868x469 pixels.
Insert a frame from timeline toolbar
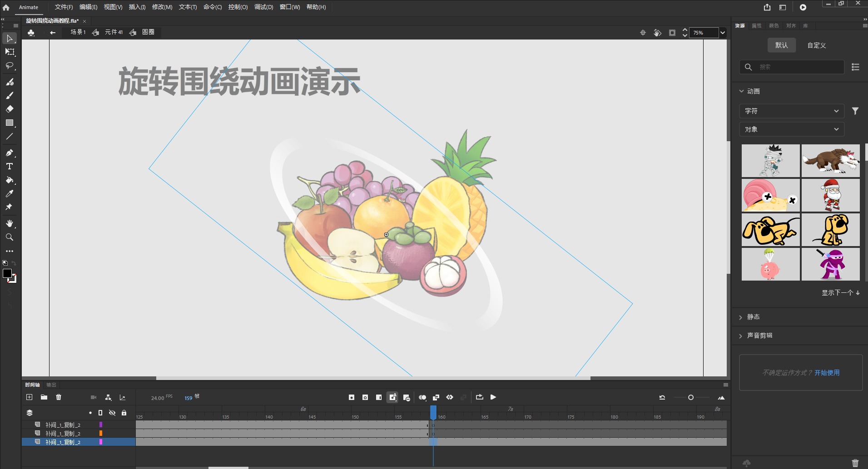click(x=379, y=397)
